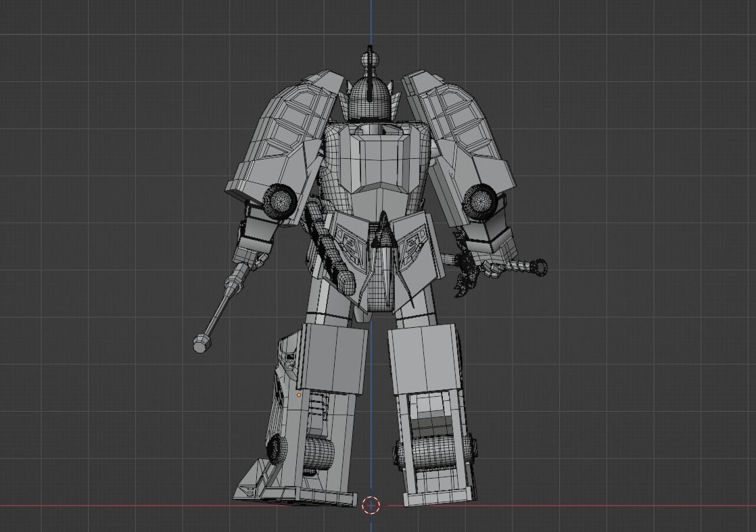The image size is (756, 532).
Task: Click the small antenna sphere atop the head
Action: pos(371,59)
